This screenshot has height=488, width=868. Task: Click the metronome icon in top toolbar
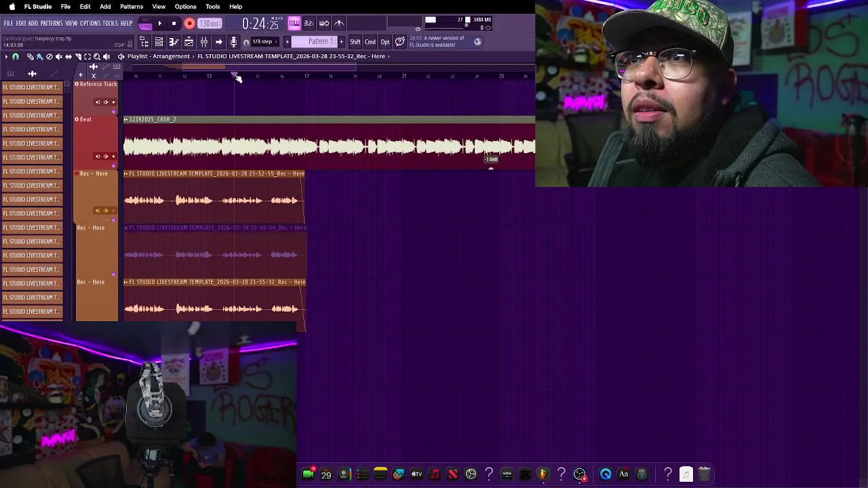[339, 23]
